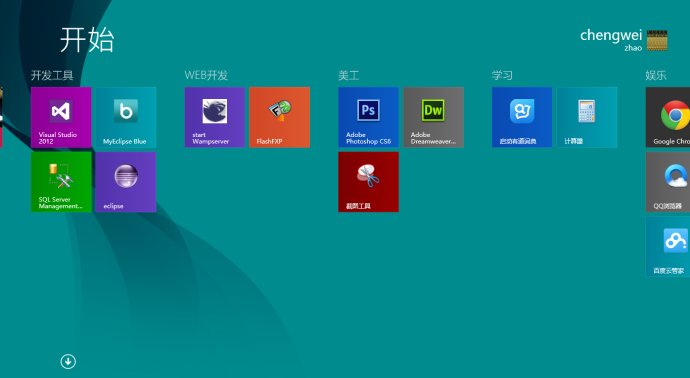690x378 pixels.
Task: Open the Baidu cloud manager tile
Action: (668, 246)
